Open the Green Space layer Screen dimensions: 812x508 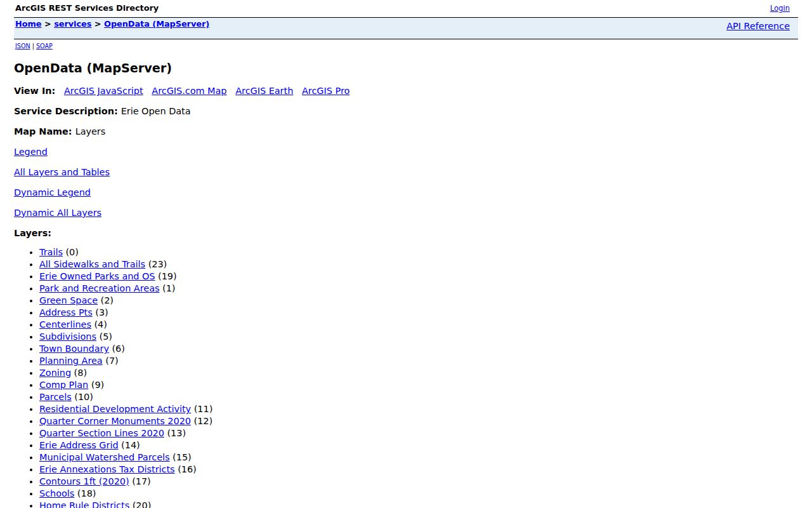[69, 300]
